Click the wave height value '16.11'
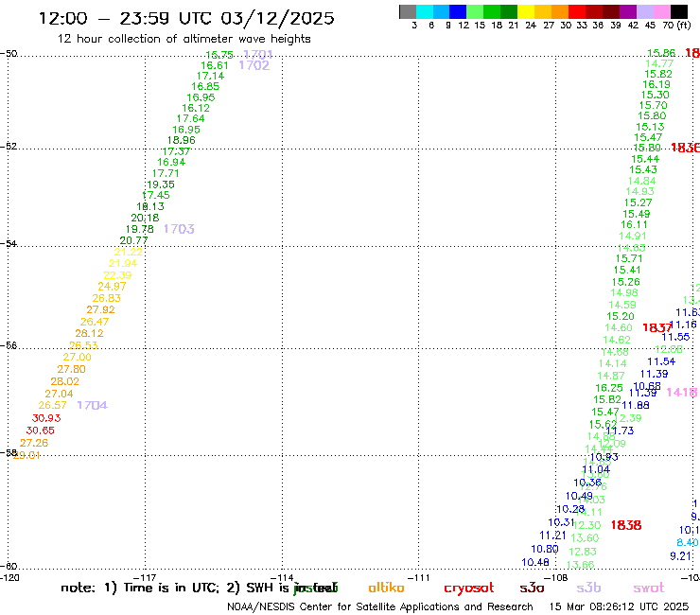Screen dimensions: 700x615 click(x=634, y=224)
